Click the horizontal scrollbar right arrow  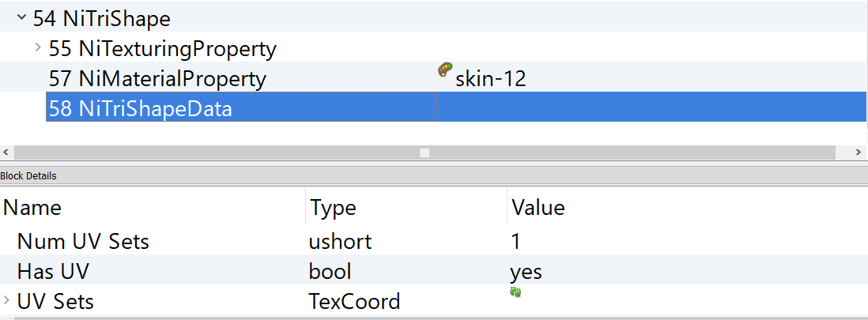point(860,152)
